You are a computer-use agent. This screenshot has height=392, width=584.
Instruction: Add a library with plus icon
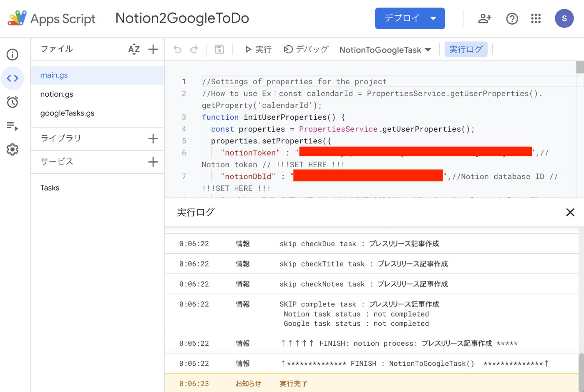[x=153, y=139]
